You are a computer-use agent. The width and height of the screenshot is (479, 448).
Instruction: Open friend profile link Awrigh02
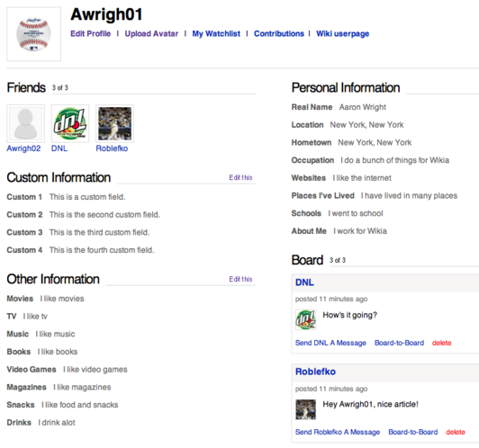click(x=23, y=148)
